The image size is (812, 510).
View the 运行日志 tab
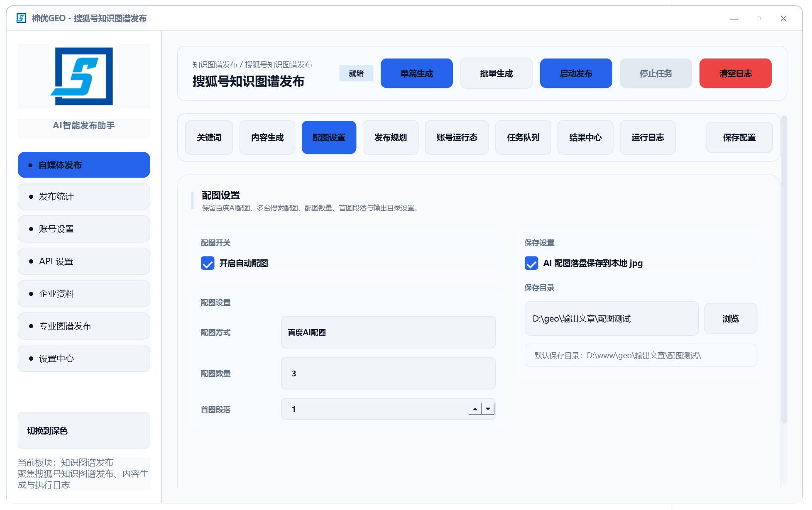648,137
